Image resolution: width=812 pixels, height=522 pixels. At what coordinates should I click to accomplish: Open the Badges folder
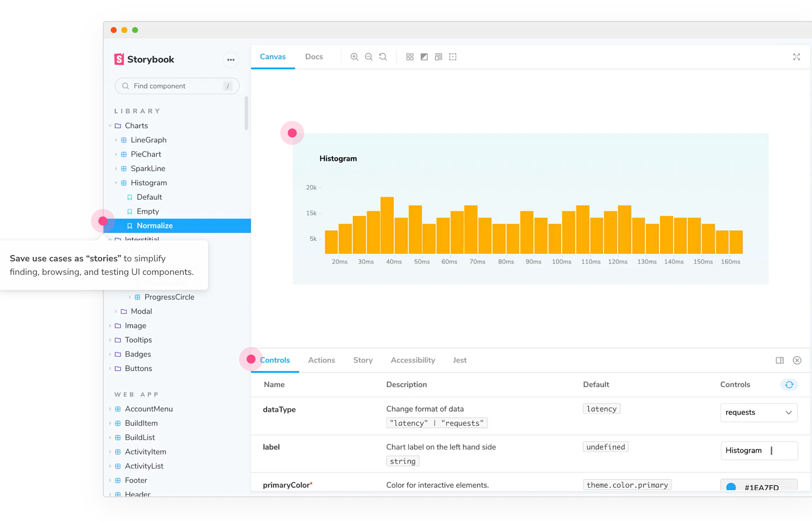point(138,354)
